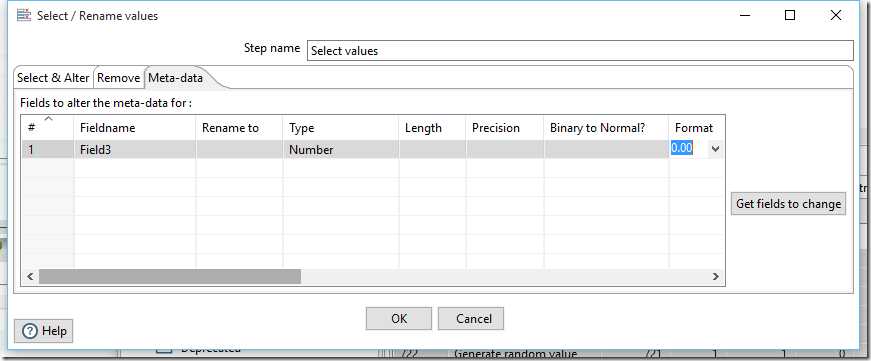Click the Precision cell in the Field3 row
Image resolution: width=871 pixels, height=361 pixels.
click(x=504, y=149)
